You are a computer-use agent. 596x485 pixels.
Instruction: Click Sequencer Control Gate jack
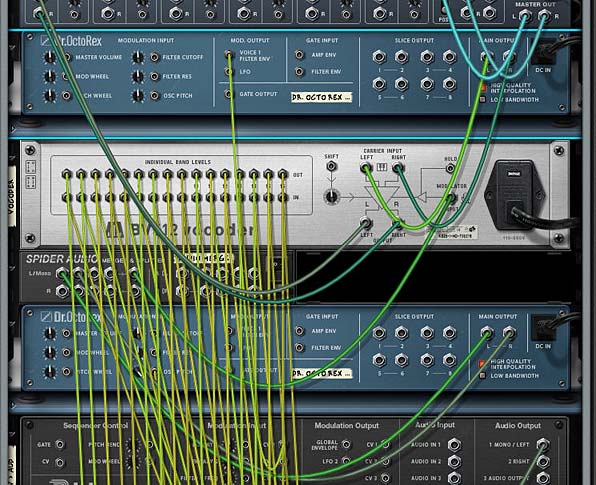60,444
